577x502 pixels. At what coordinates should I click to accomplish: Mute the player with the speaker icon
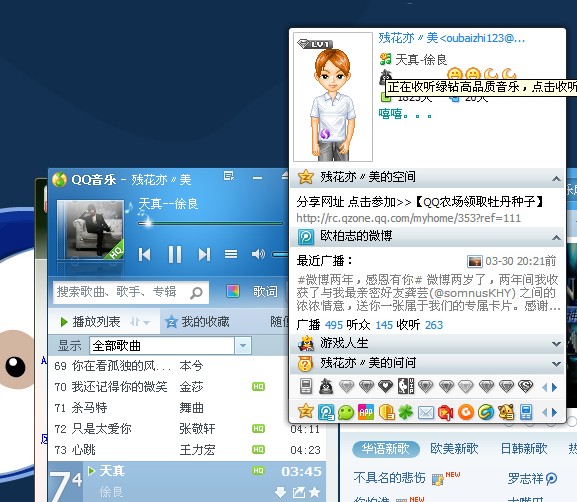pos(258,254)
